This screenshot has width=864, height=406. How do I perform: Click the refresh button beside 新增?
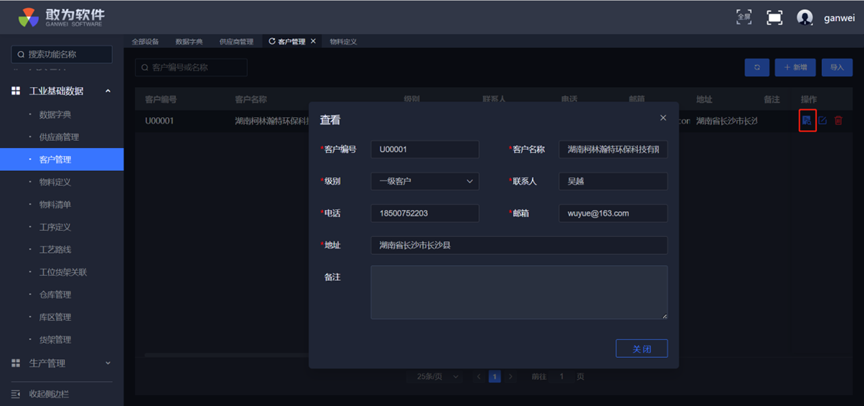[x=757, y=67]
